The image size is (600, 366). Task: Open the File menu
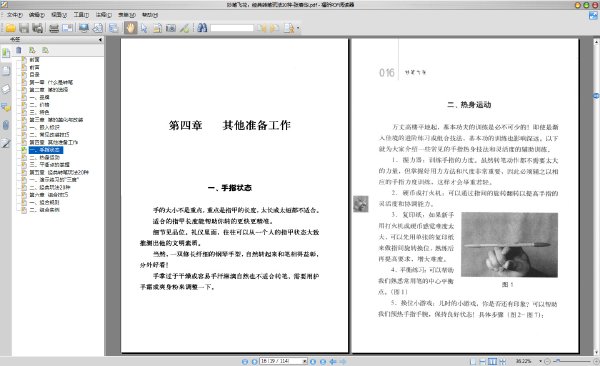pos(14,15)
